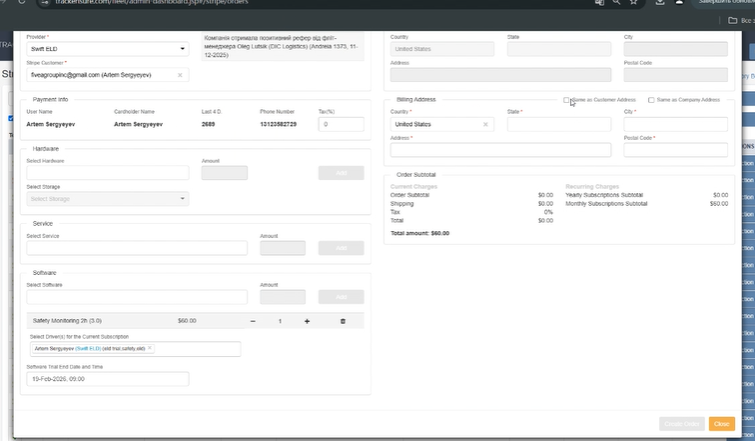Click Add button in Software section
This screenshot has width=755, height=441.
pyautogui.click(x=341, y=297)
